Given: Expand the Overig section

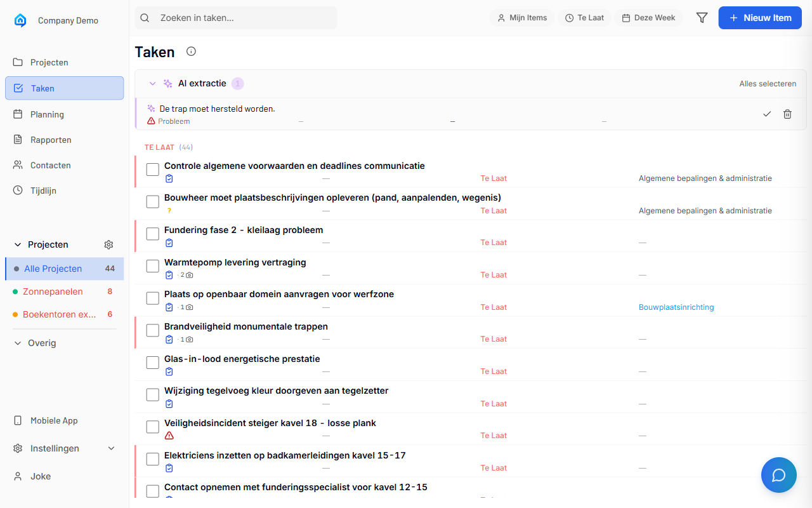Looking at the screenshot, I should point(17,342).
